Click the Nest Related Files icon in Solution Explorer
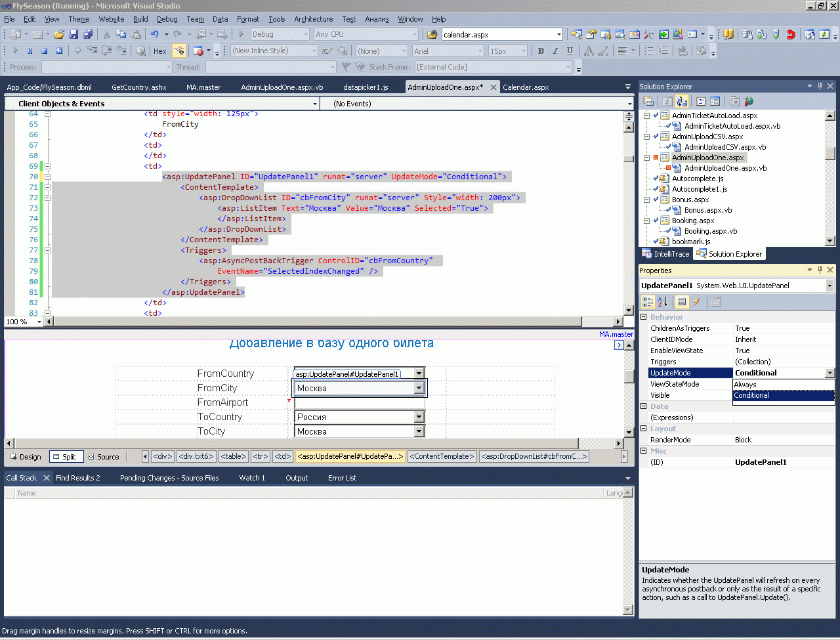 [682, 101]
